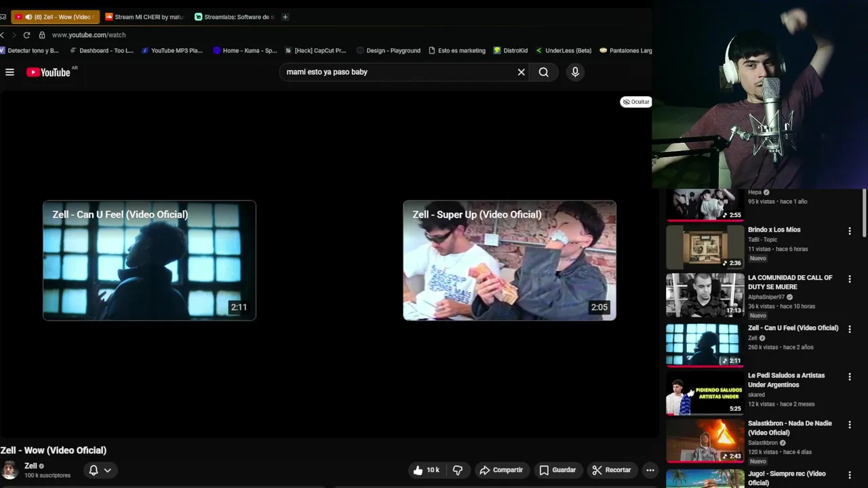Open Zell channel name link
The image size is (868, 488).
click(31, 466)
